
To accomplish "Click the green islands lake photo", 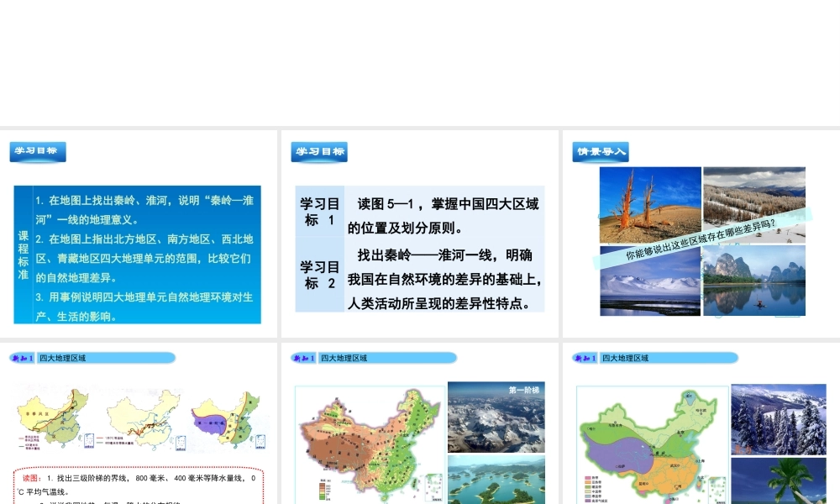I will (x=496, y=480).
